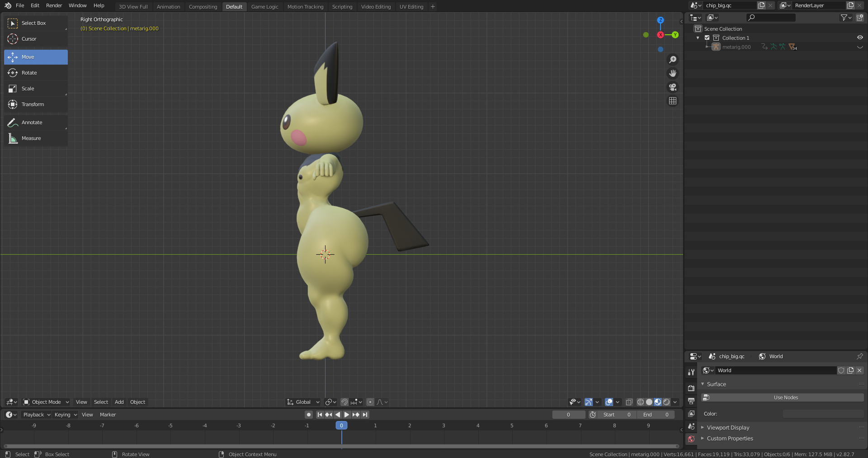This screenshot has width=868, height=458.
Task: Click the pan view hand icon
Action: pos(673,73)
